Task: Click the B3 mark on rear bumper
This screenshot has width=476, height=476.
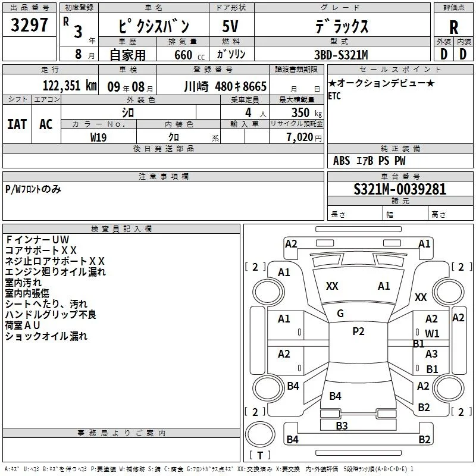Action: (x=342, y=425)
